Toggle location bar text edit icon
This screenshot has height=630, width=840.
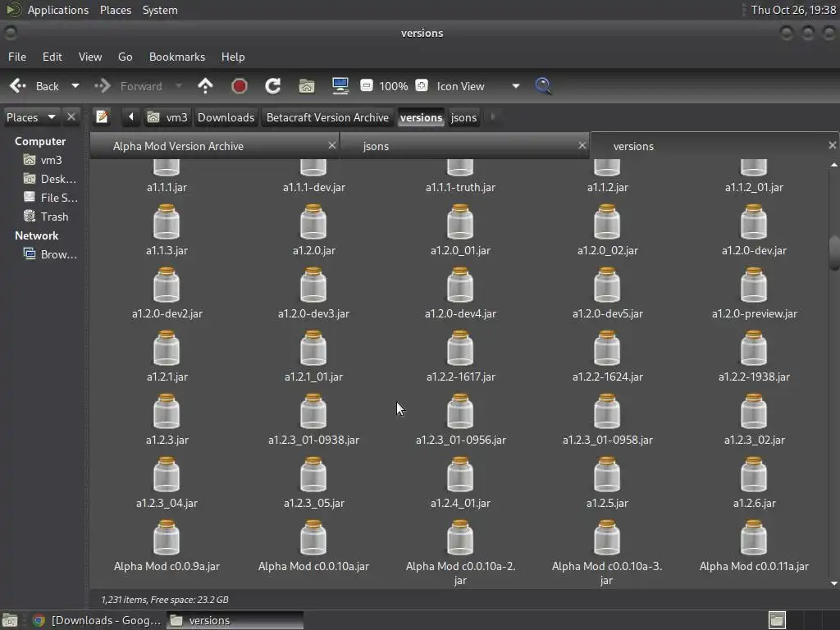102,117
